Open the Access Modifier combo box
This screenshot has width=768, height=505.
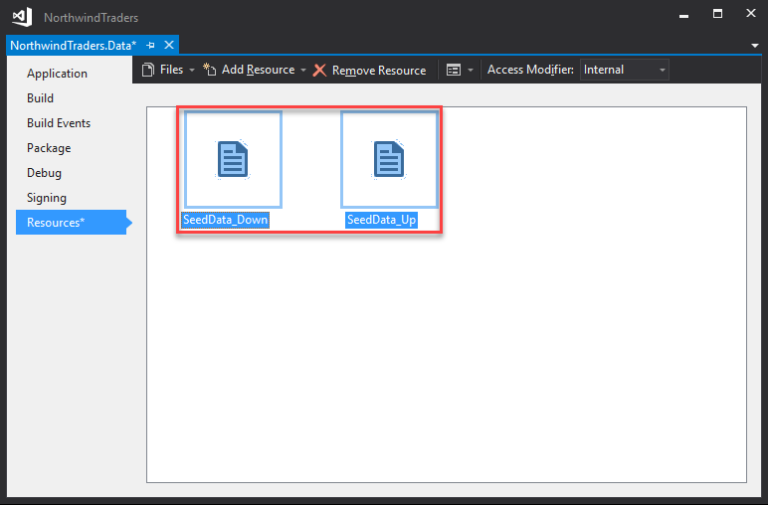(624, 70)
